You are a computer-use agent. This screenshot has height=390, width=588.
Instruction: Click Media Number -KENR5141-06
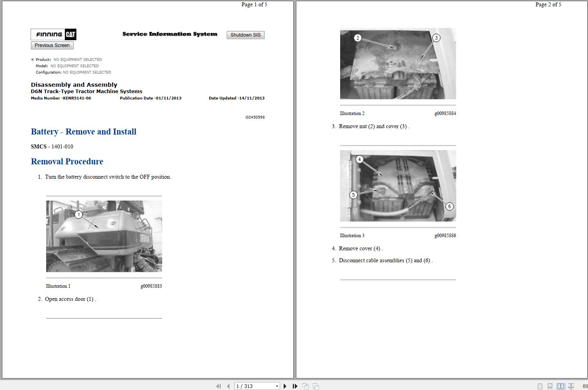[61, 98]
